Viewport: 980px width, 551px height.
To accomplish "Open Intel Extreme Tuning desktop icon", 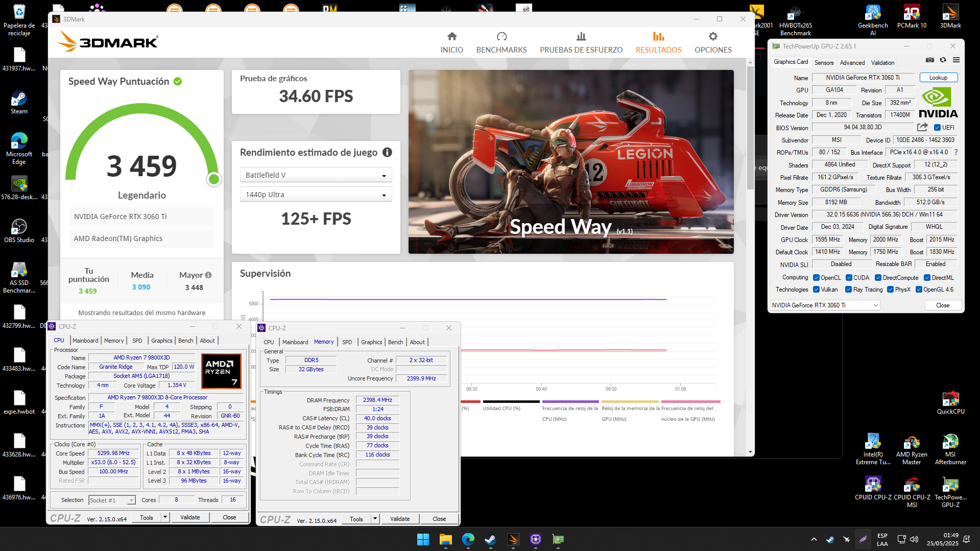I will 873,449.
